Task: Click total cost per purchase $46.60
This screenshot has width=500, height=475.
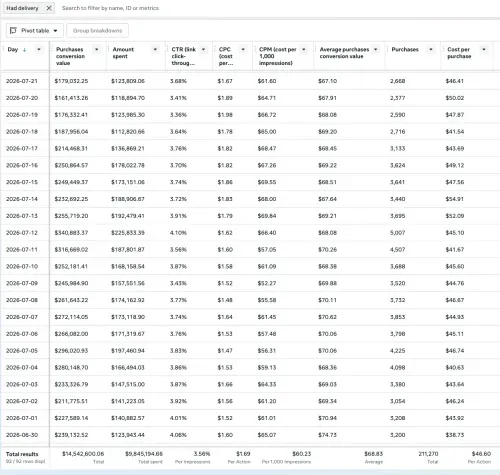Action: pyautogui.click(x=481, y=454)
